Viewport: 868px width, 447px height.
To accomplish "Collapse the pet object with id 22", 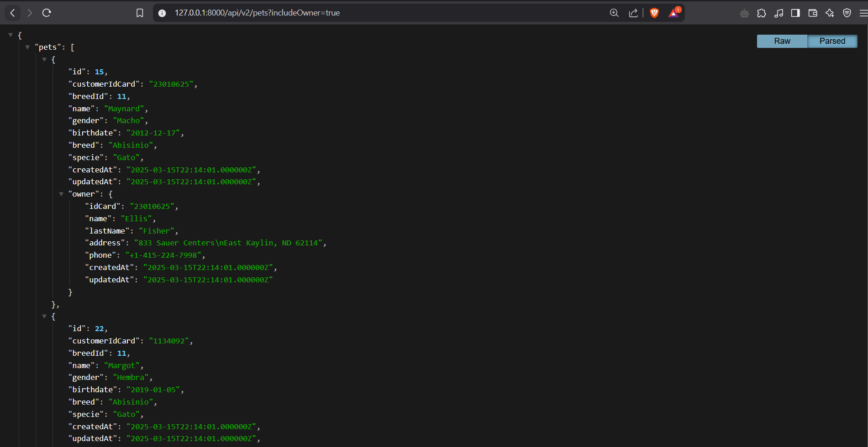I will click(x=44, y=316).
